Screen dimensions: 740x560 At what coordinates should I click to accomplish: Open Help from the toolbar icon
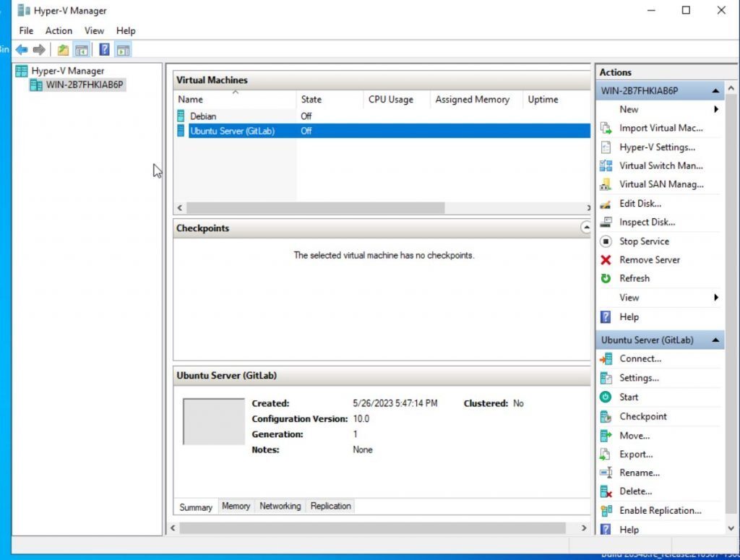[105, 49]
